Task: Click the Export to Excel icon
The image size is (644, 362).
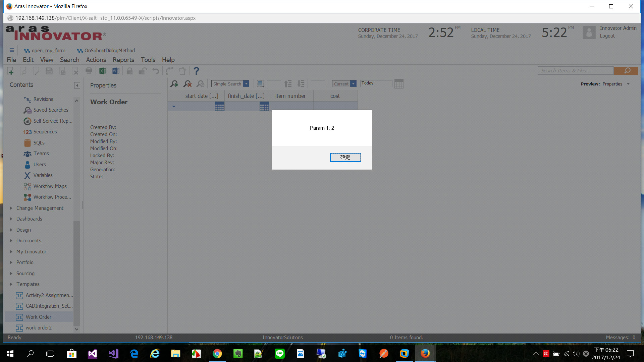Action: (103, 71)
